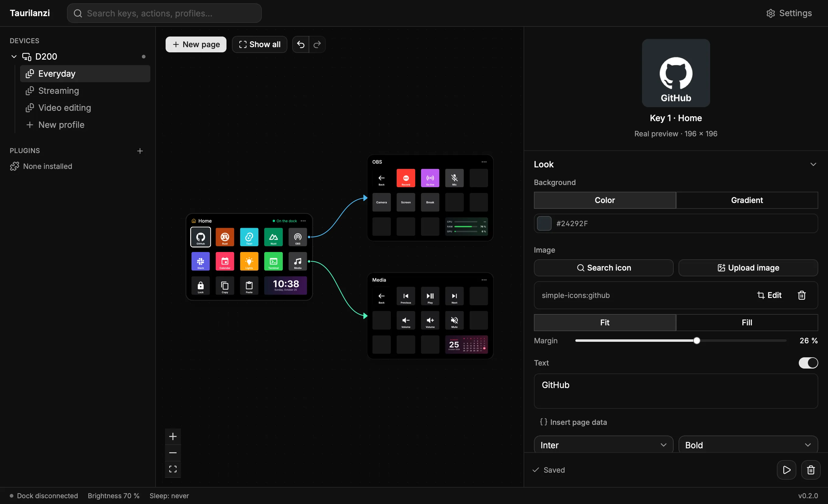The image size is (828, 504).
Task: Click the #24292F background color swatch
Action: coord(544,223)
